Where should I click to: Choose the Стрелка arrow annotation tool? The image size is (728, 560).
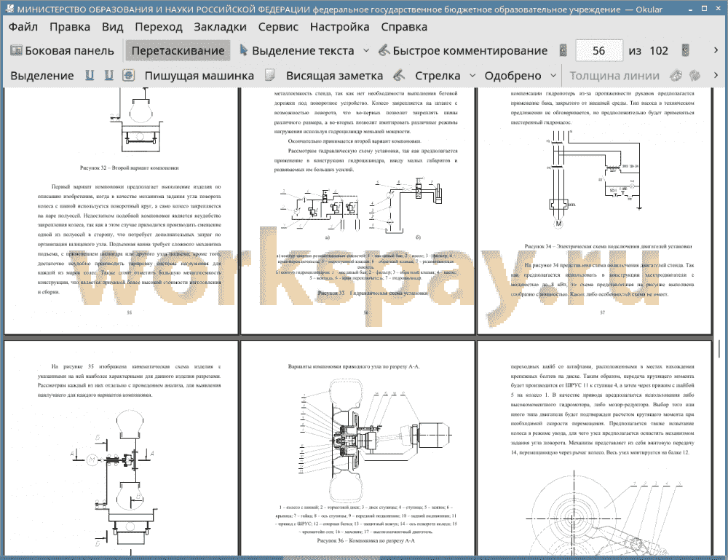coord(438,76)
